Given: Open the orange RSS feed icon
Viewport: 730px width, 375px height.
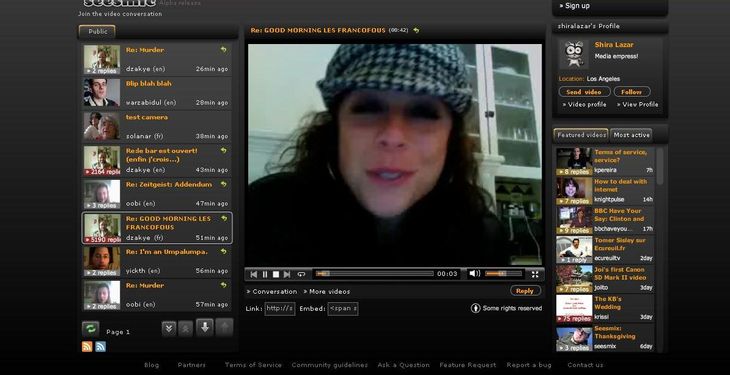Looking at the screenshot, I should [x=87, y=347].
